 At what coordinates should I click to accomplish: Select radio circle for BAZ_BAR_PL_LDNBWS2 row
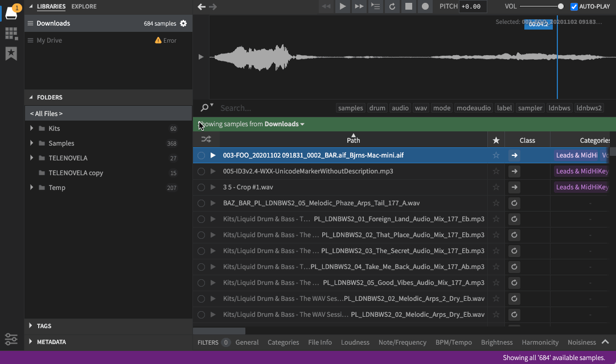pos(201,203)
